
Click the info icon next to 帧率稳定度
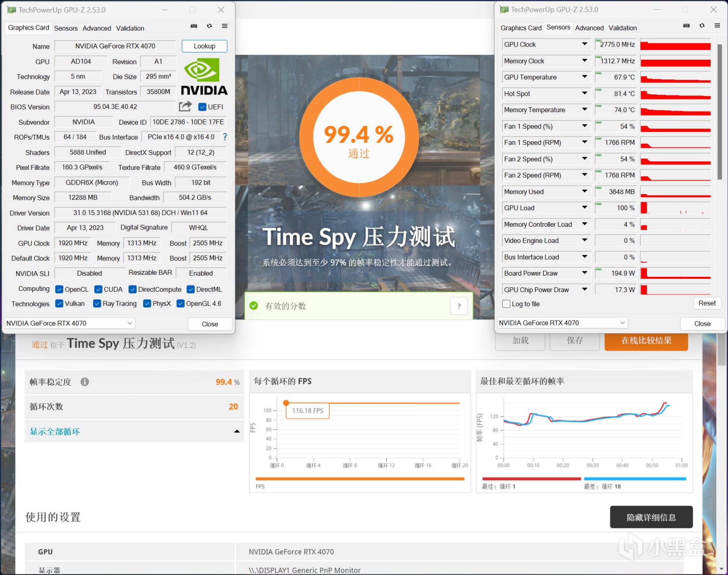coord(85,382)
